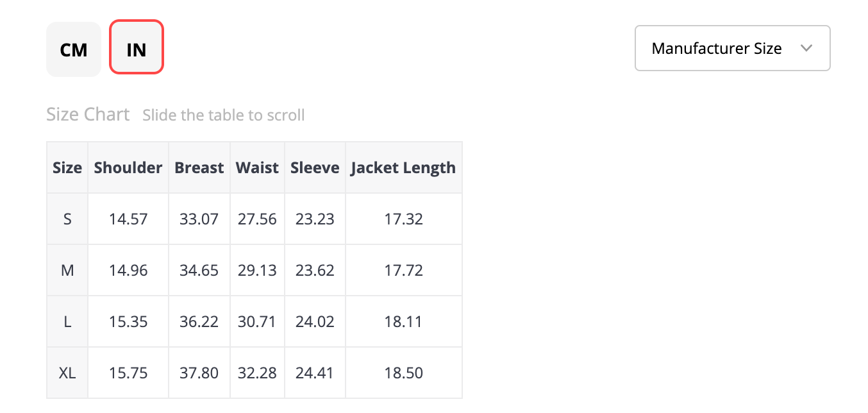Screen dimensions: 868x413
Task: Click jacket length value 18.50
Action: click(404, 373)
